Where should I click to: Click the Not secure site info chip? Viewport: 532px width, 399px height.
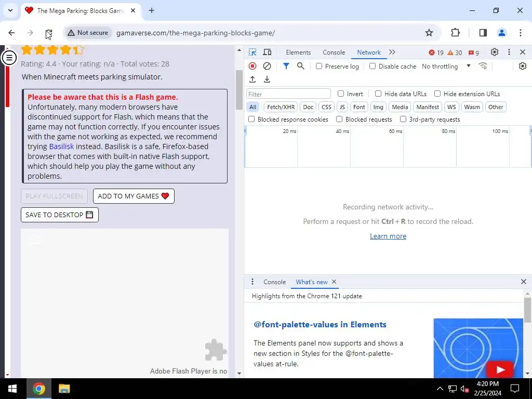(87, 33)
